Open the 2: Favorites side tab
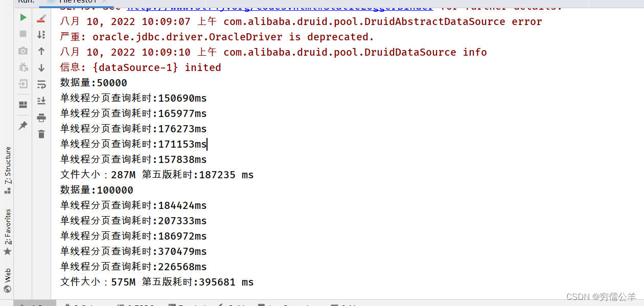Image resolution: width=644 pixels, height=306 pixels. 7,232
